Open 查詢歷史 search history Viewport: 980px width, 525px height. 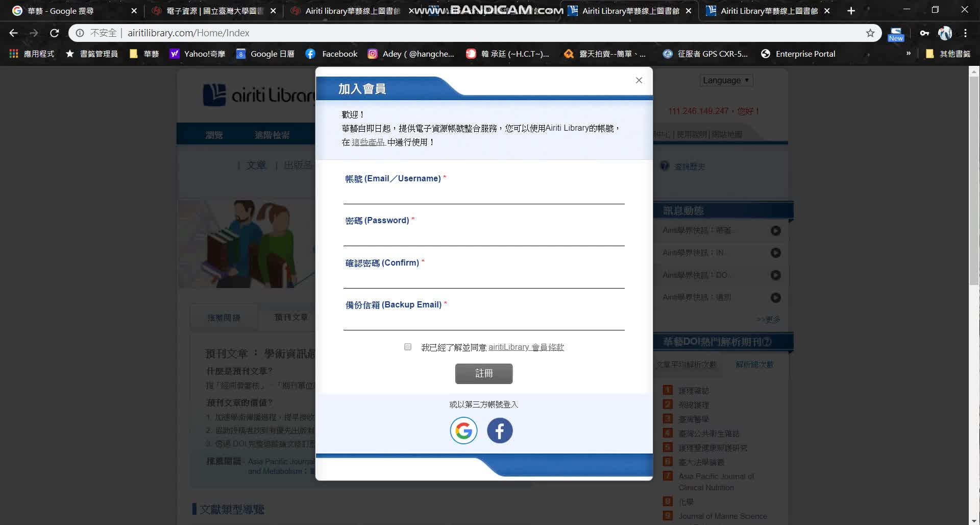(689, 166)
